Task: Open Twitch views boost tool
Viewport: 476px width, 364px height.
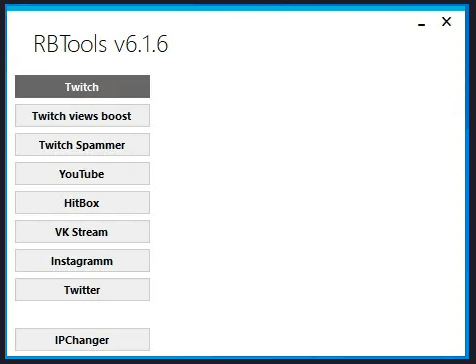Action: (82, 116)
